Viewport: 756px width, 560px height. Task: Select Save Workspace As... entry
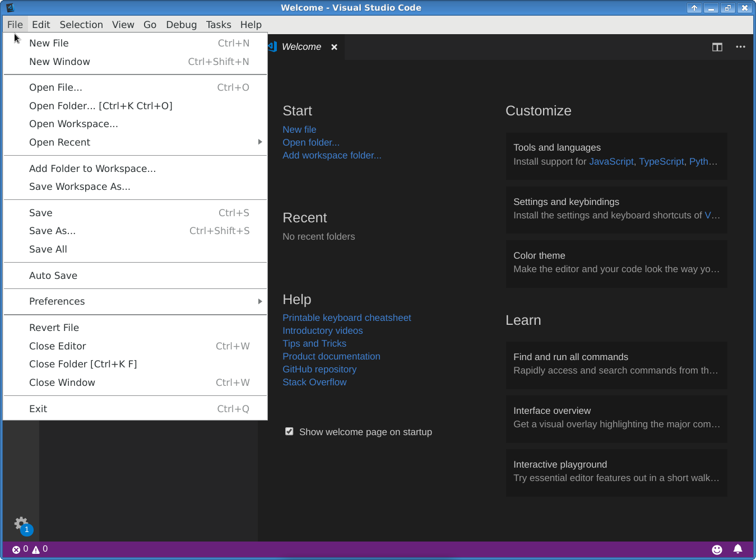135,186
